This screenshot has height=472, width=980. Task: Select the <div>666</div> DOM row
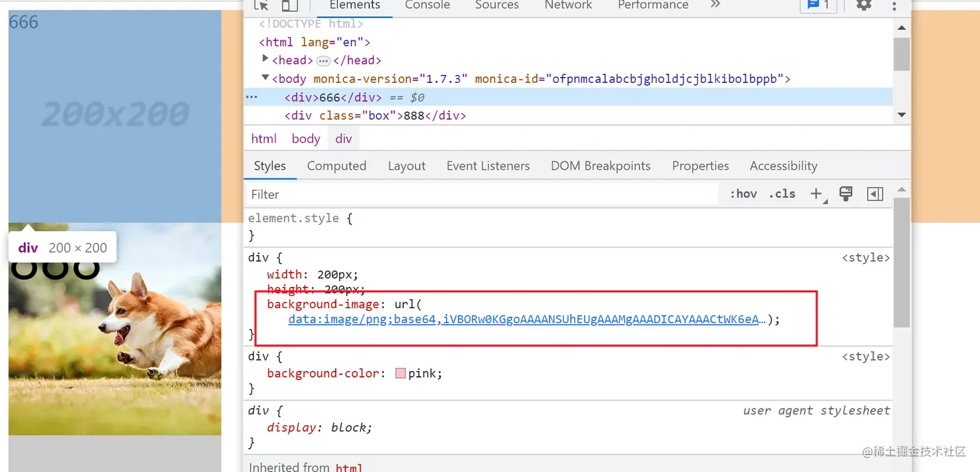click(x=568, y=97)
